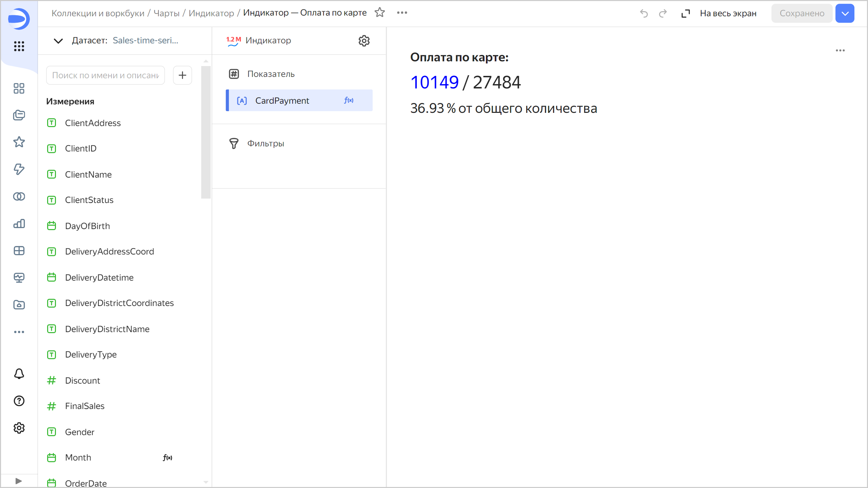
Task: Click the undo arrow icon
Action: 644,14
